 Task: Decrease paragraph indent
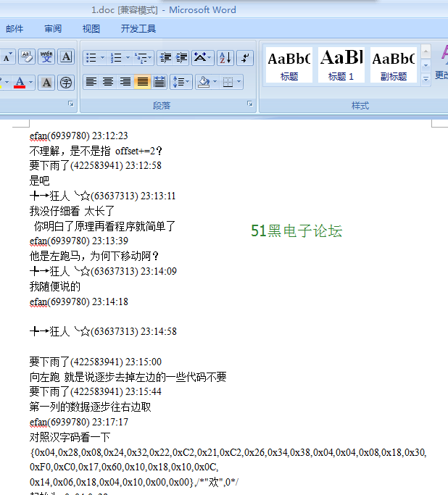click(165, 58)
